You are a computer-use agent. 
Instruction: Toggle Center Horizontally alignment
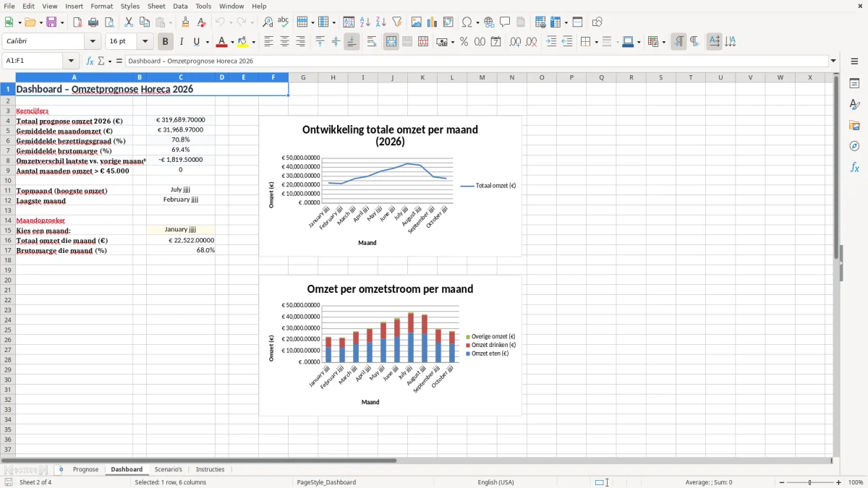tap(284, 42)
